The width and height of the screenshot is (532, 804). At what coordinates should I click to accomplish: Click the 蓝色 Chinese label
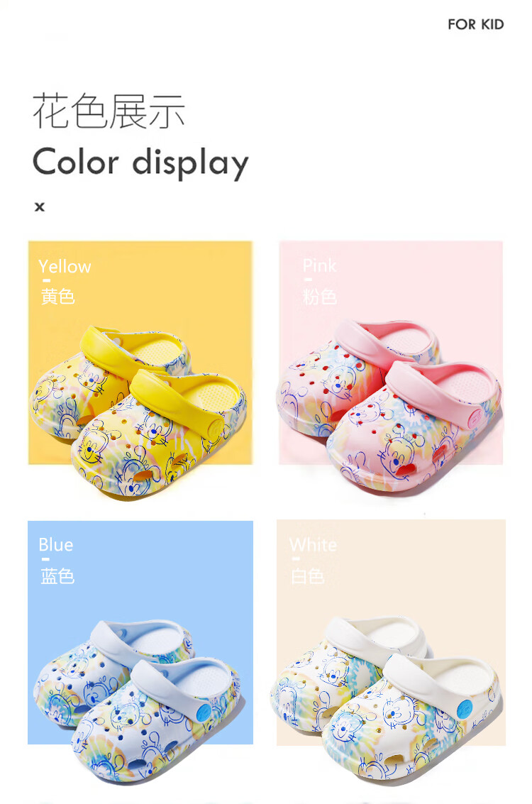pos(57,576)
